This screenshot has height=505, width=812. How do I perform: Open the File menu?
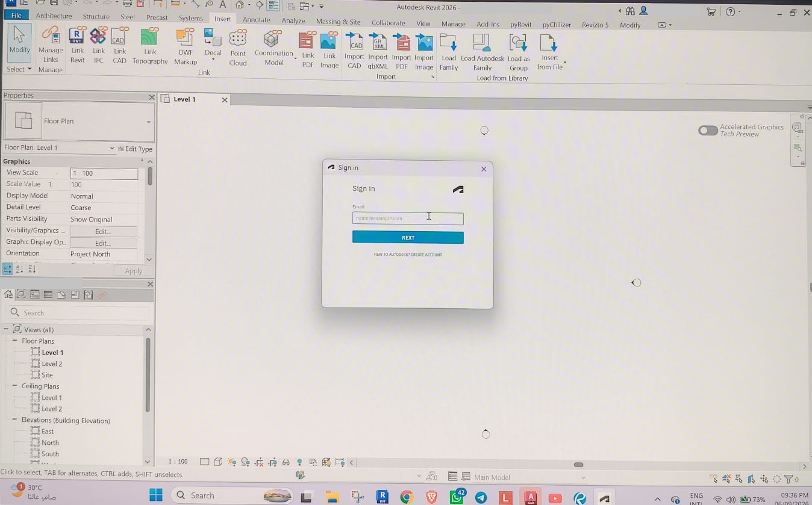click(16, 16)
